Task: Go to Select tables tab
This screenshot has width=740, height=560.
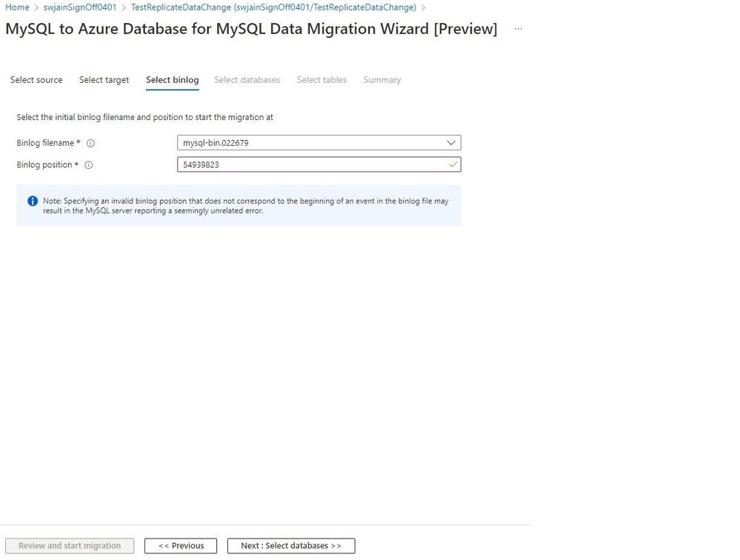Action: [321, 80]
